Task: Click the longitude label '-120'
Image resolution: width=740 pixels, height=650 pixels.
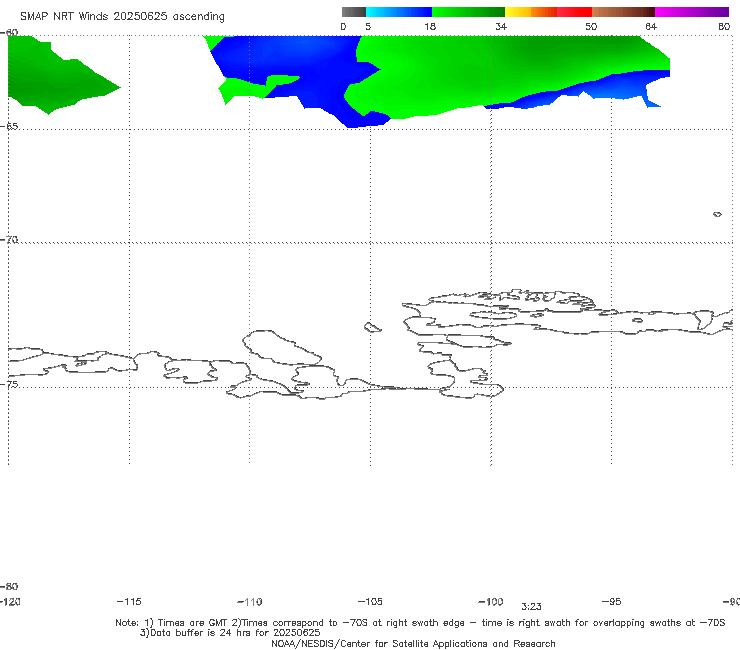Action: (10, 602)
